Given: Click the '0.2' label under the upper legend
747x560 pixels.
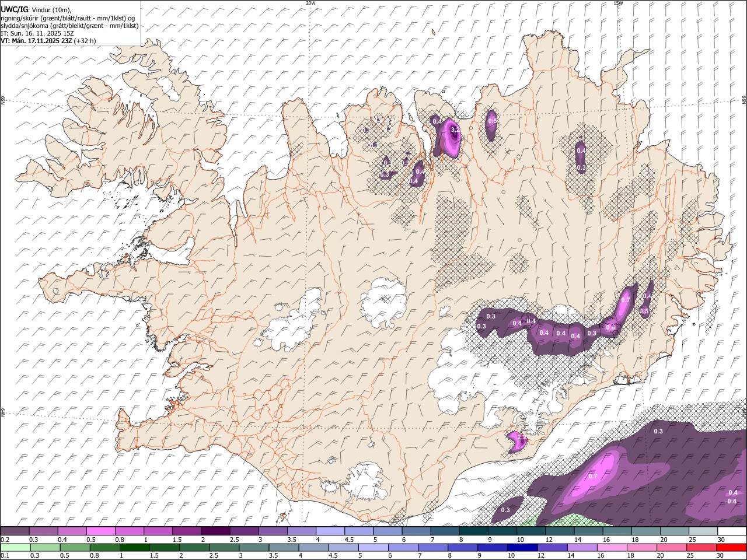Looking at the screenshot, I should point(4,540).
